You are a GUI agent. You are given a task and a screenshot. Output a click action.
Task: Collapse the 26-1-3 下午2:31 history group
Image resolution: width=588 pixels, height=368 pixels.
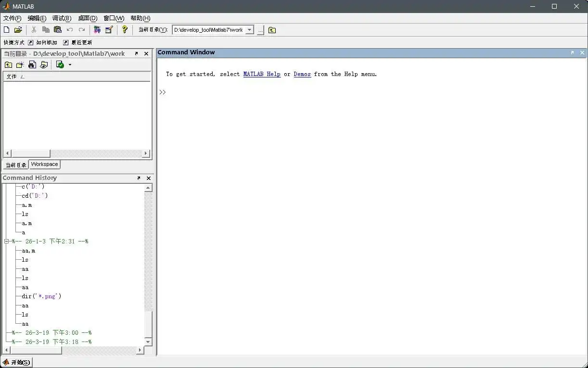(x=7, y=241)
